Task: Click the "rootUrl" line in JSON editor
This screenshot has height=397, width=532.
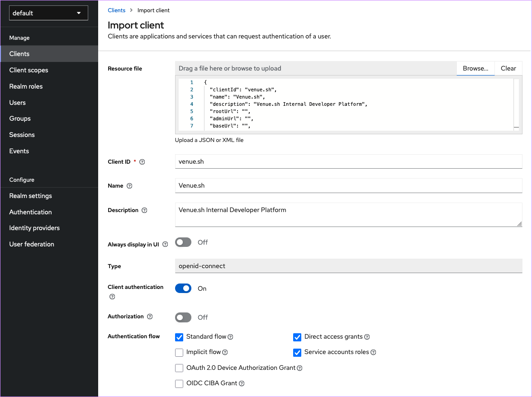Action: (230, 112)
